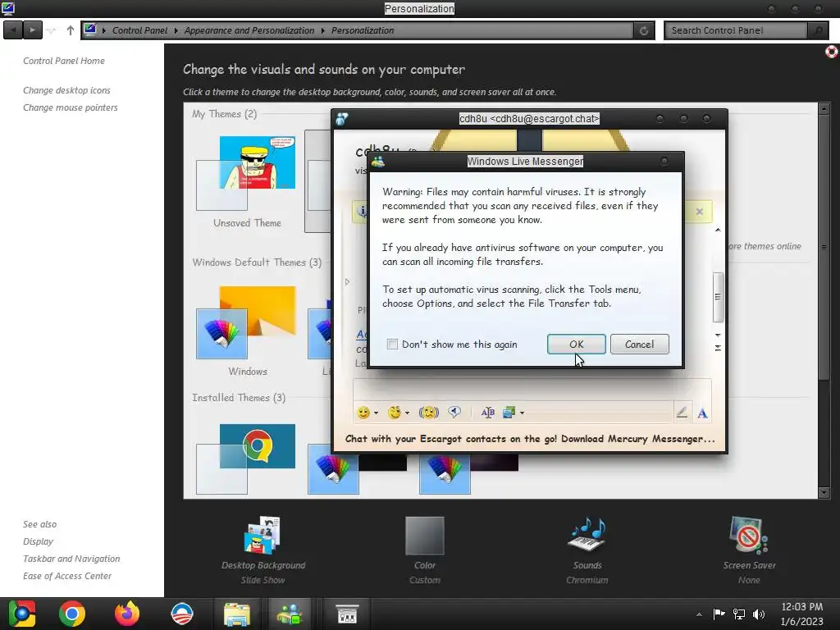Open Action Center flag icon
Image resolution: width=840 pixels, height=630 pixels.
pos(719,614)
